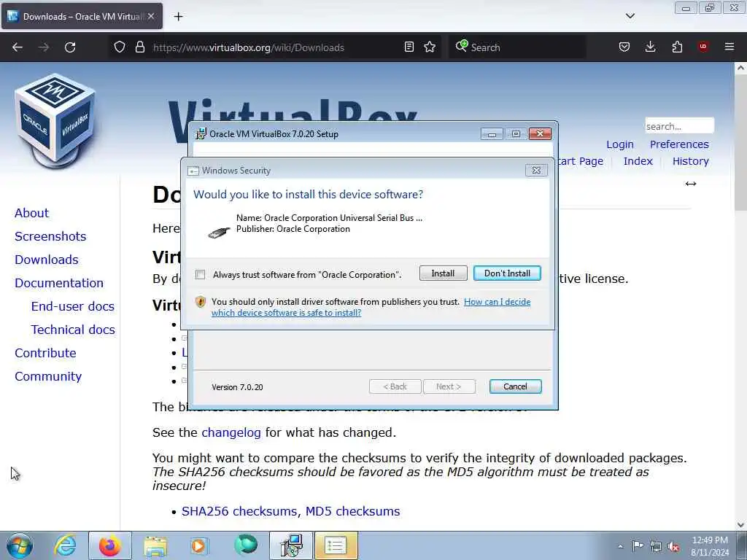Open the extensions puzzle icon
Image resolution: width=747 pixels, height=560 pixels.
(x=677, y=47)
